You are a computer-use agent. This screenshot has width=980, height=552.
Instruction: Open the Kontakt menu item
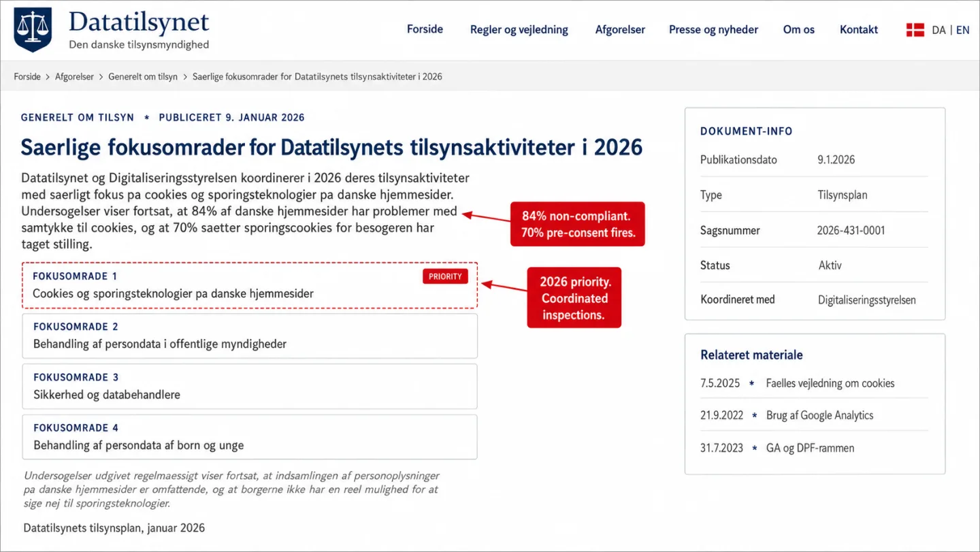coord(859,30)
